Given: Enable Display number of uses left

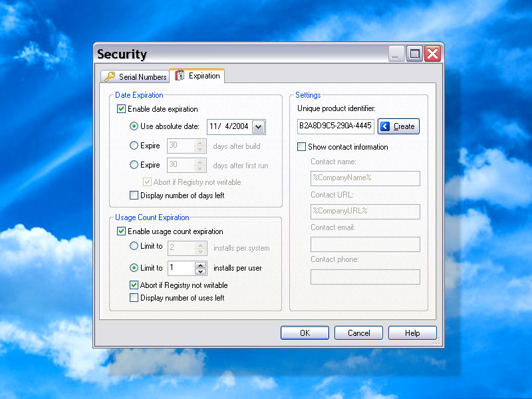Looking at the screenshot, I should pyautogui.click(x=134, y=298).
